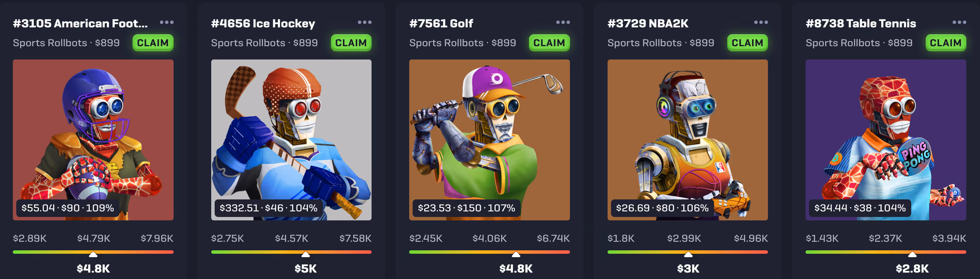Viewport: 980px width, 279px height.
Task: Click the $3K price slider marker under NBA2K
Action: pyautogui.click(x=688, y=255)
